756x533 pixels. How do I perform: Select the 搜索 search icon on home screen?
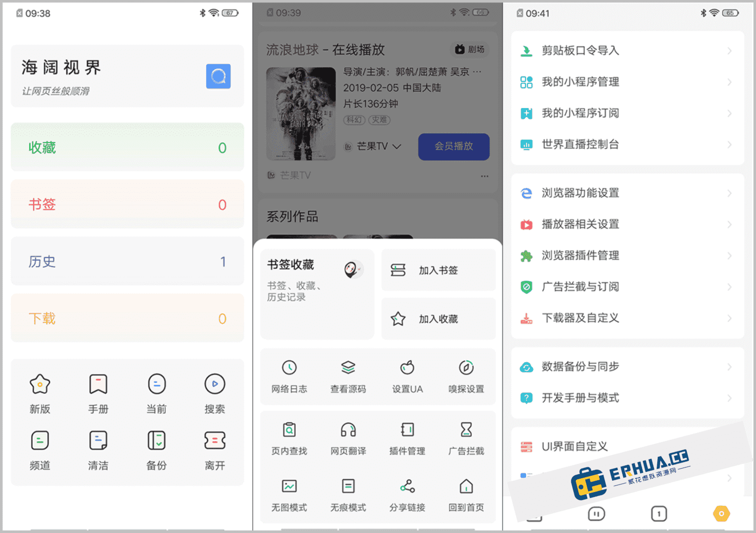(214, 384)
